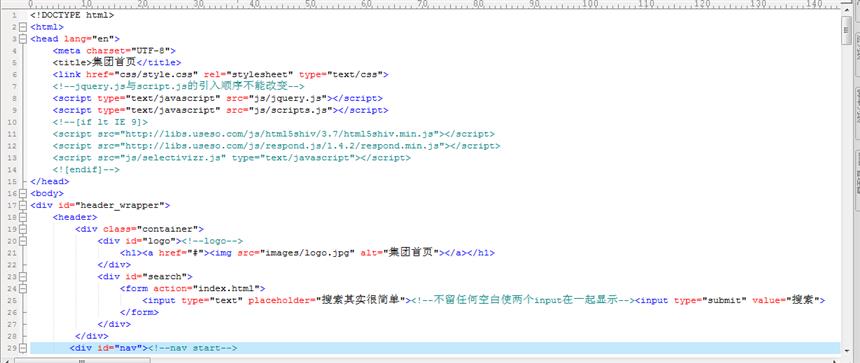Screen dimensions: 860x363
Task: Click the meta charset="UTF-8" line
Action: tap(114, 51)
